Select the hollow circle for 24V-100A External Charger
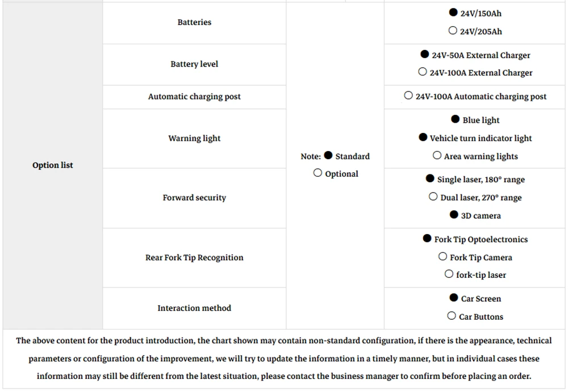The image size is (568, 392). click(x=423, y=72)
